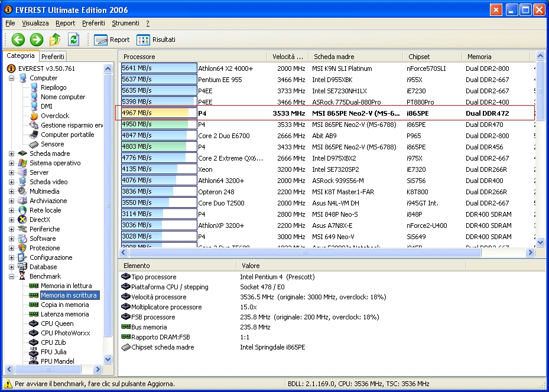
Task: Select the Riepilogo tree icon
Action: pyautogui.click(x=34, y=87)
